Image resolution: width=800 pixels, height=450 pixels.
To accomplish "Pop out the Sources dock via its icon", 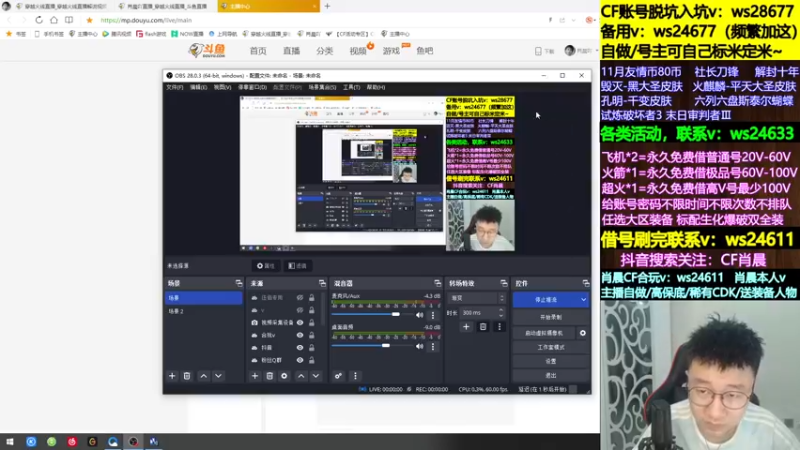I will click(322, 283).
